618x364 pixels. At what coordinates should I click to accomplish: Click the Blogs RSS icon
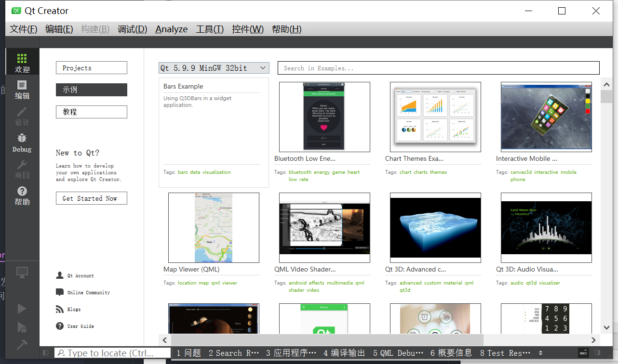pyautogui.click(x=60, y=309)
